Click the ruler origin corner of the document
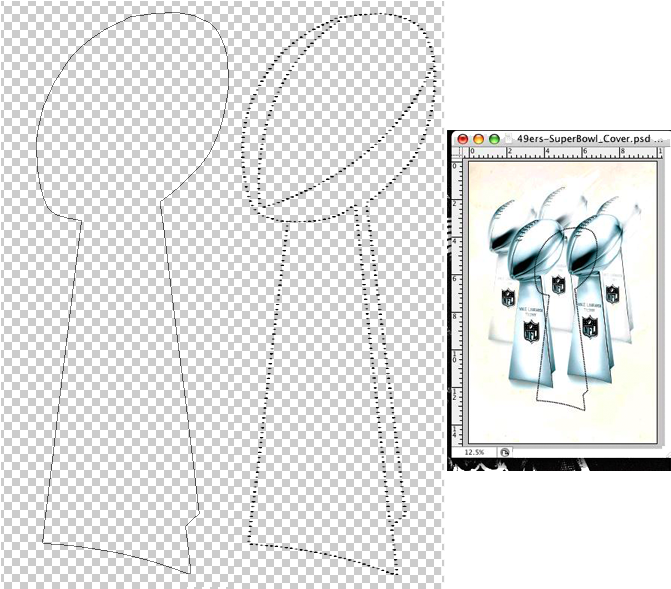This screenshot has height=589, width=671. coord(458,152)
